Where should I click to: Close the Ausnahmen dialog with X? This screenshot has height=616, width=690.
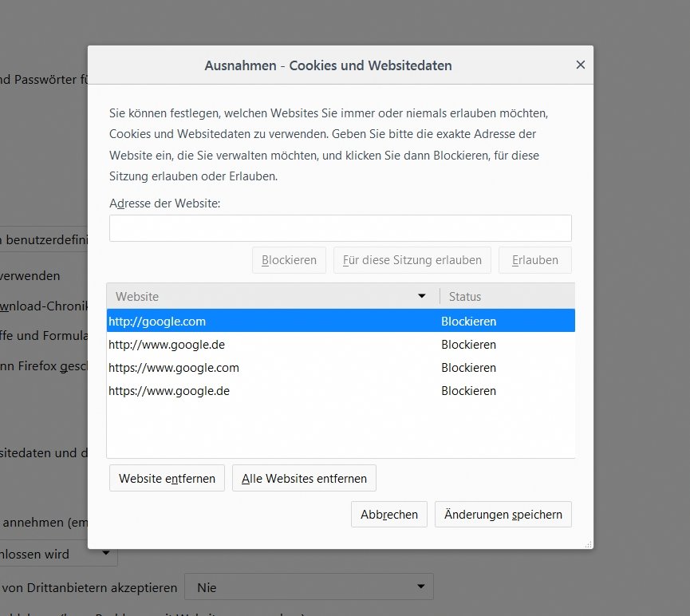(x=580, y=65)
